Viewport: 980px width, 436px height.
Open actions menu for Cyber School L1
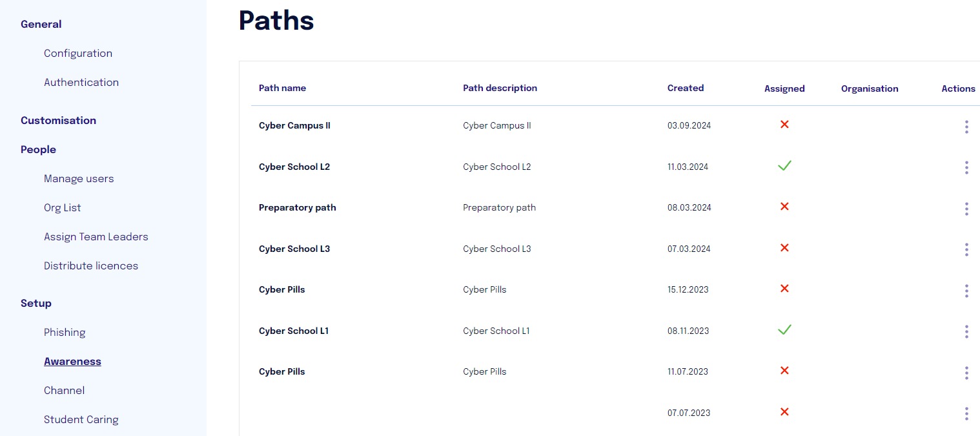[966, 331]
